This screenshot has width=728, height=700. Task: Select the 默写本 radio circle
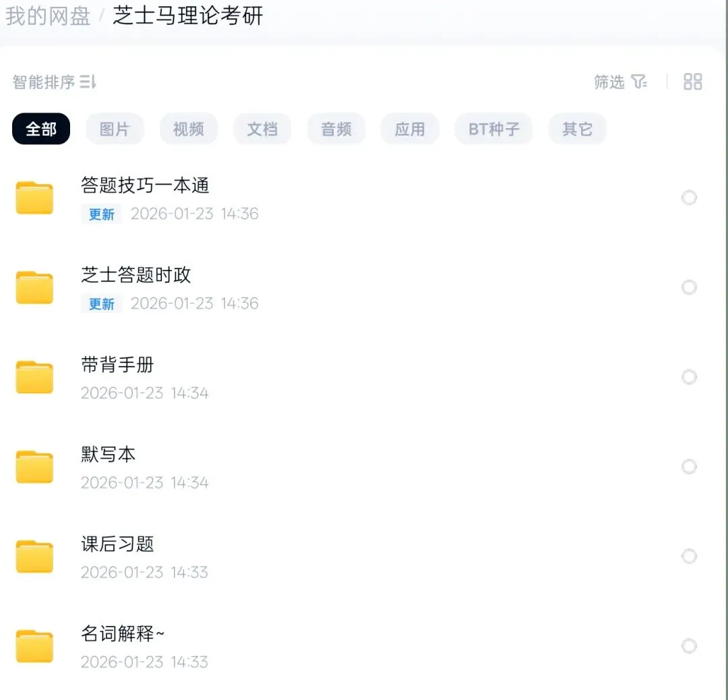click(x=689, y=467)
